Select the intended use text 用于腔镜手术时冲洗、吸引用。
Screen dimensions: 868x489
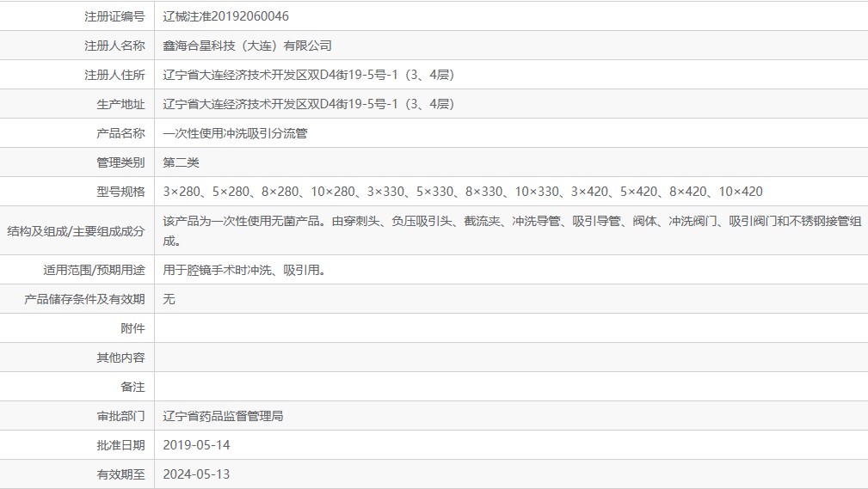(244, 270)
